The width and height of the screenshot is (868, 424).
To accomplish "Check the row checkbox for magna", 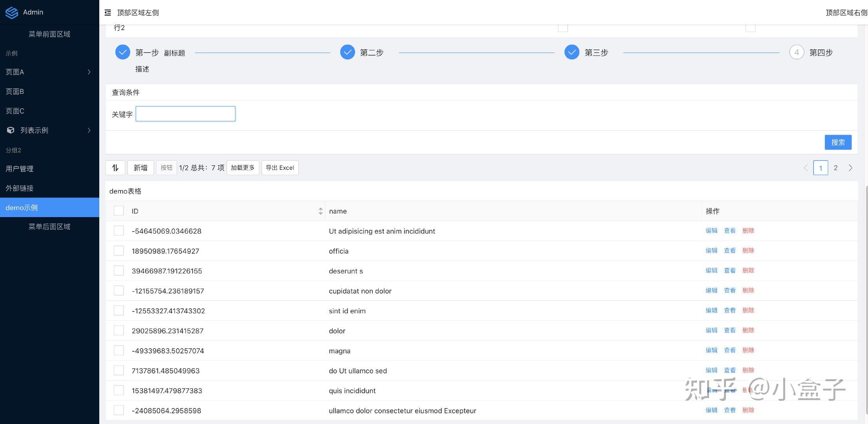I will coord(119,350).
